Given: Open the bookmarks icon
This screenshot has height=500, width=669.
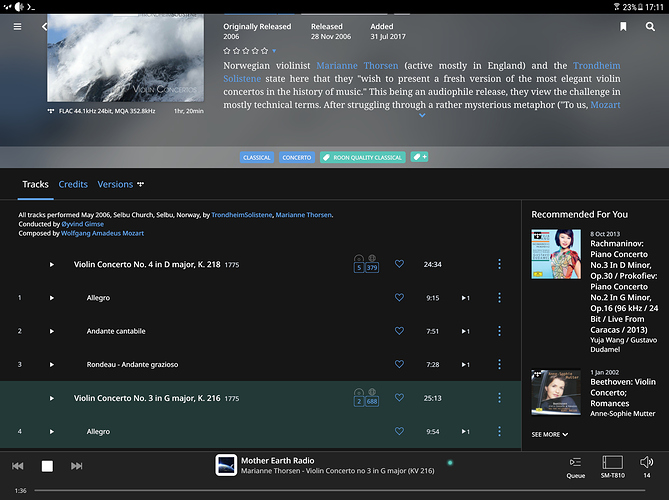Looking at the screenshot, I should 623,26.
